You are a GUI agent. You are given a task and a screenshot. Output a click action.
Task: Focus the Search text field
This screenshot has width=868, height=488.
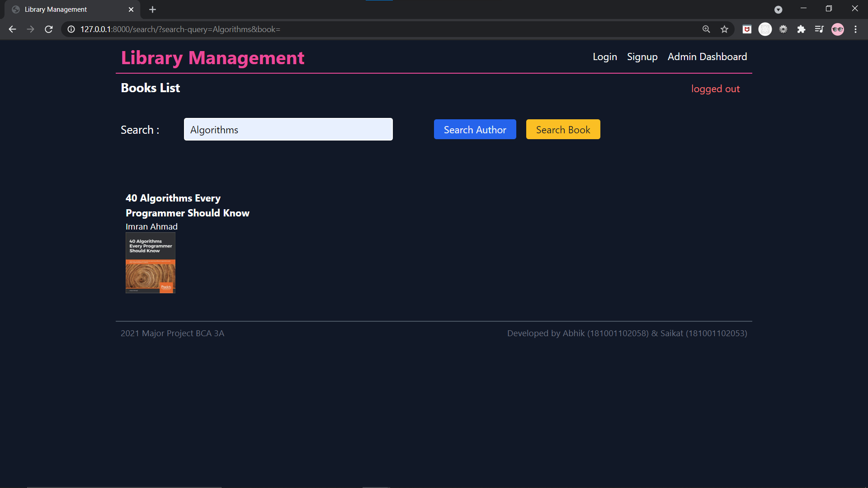(288, 130)
